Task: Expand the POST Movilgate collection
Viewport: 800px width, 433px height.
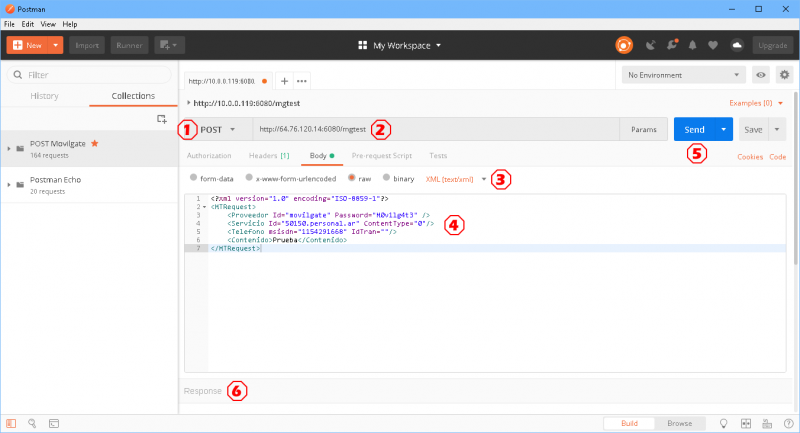Action: click(x=9, y=148)
